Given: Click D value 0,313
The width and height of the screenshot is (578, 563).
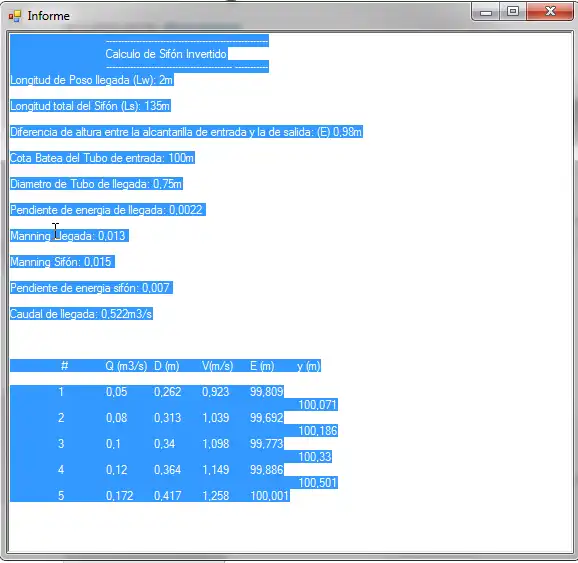Looking at the screenshot, I should 168,418.
